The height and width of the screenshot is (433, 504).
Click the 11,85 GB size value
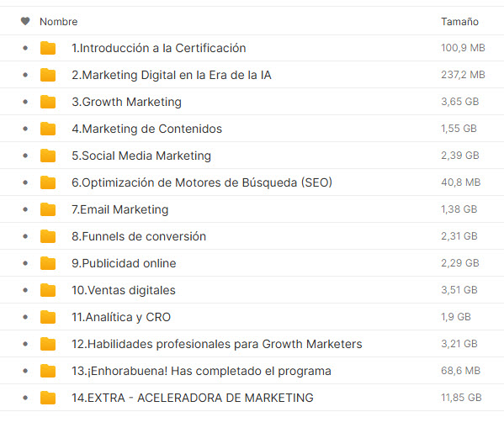[461, 398]
